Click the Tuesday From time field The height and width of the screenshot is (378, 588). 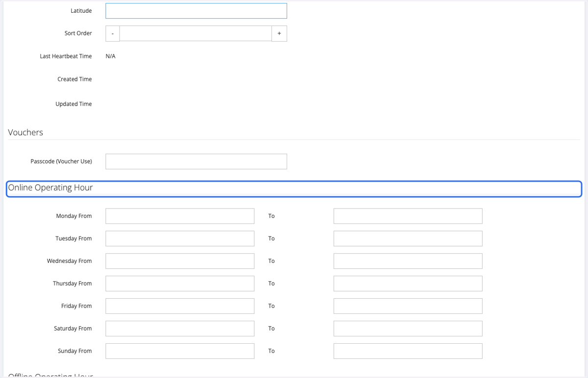click(x=180, y=238)
